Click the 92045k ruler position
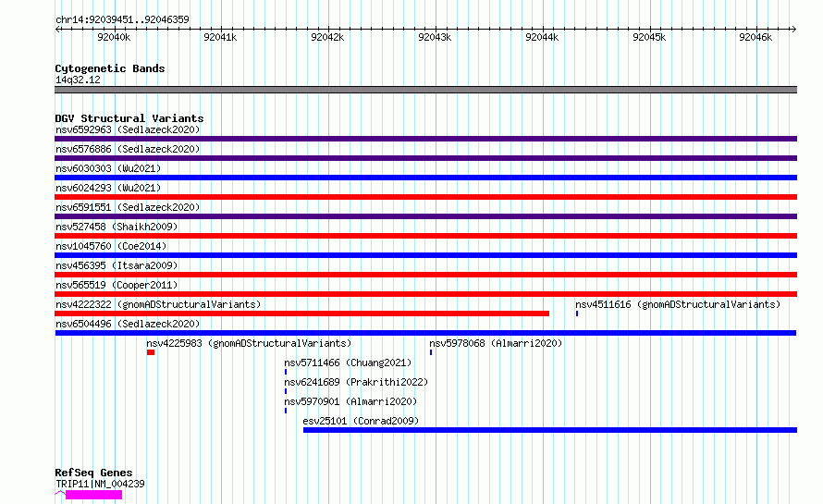This screenshot has height=504, width=823. pos(649,37)
